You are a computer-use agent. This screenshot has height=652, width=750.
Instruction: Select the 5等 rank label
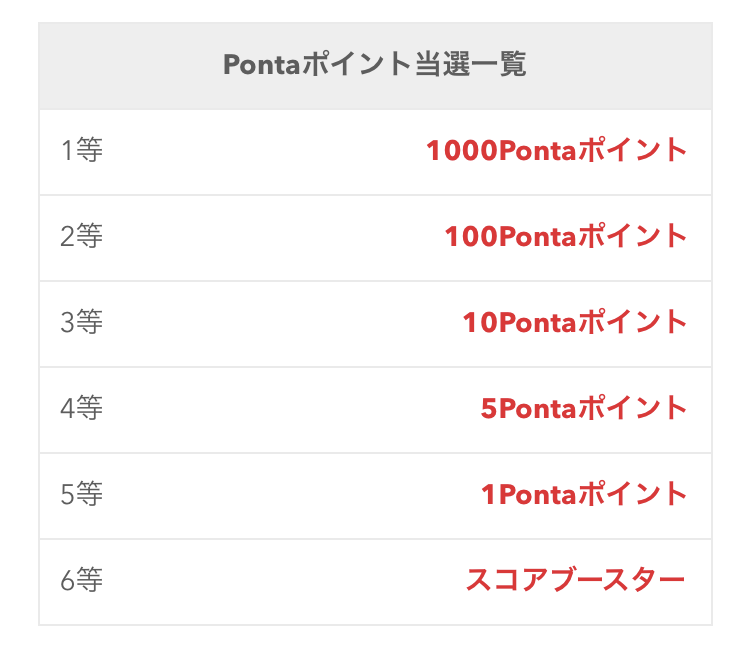click(81, 494)
